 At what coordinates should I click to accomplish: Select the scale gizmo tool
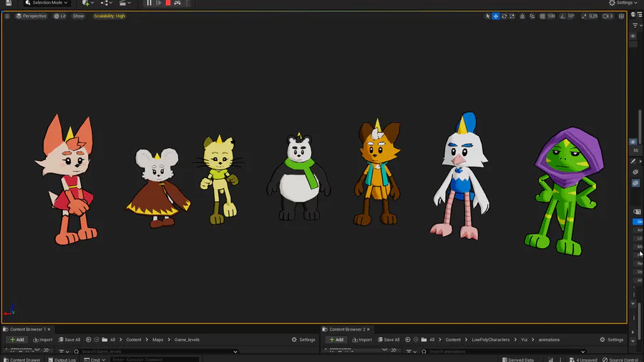point(512,16)
